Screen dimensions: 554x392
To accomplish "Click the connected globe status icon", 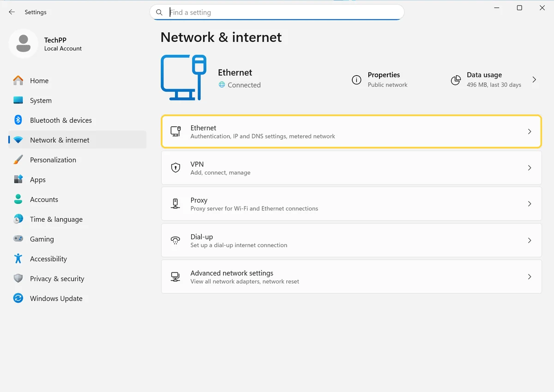I will pos(222,85).
